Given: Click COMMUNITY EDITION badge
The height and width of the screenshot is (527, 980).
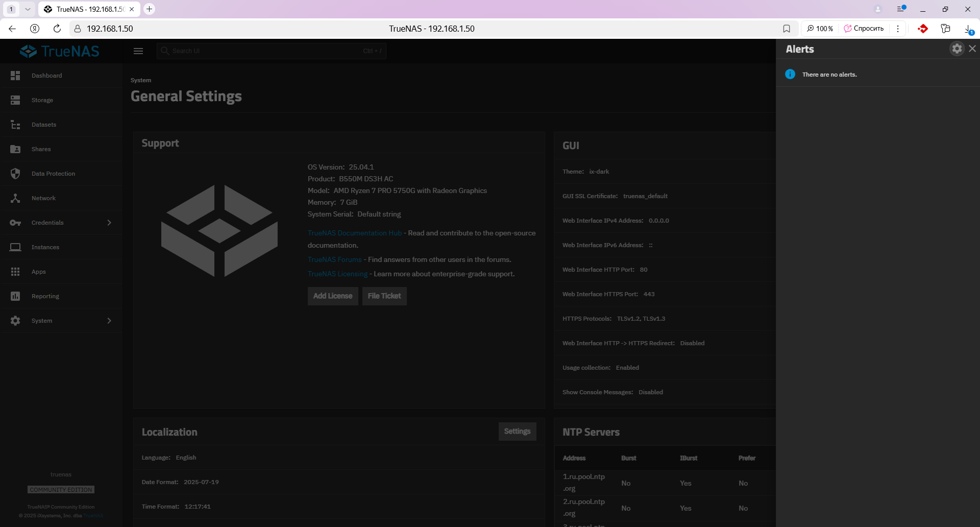Looking at the screenshot, I should click(61, 490).
